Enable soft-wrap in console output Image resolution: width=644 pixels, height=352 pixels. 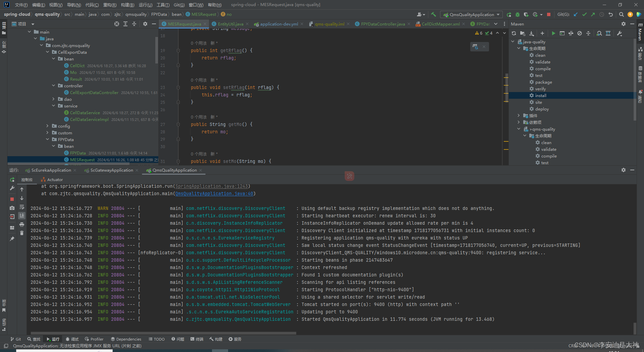[22, 208]
